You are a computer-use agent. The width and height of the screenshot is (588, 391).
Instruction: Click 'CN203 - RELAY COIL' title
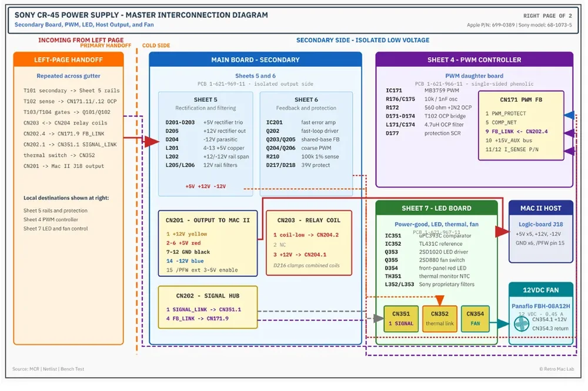[309, 220]
